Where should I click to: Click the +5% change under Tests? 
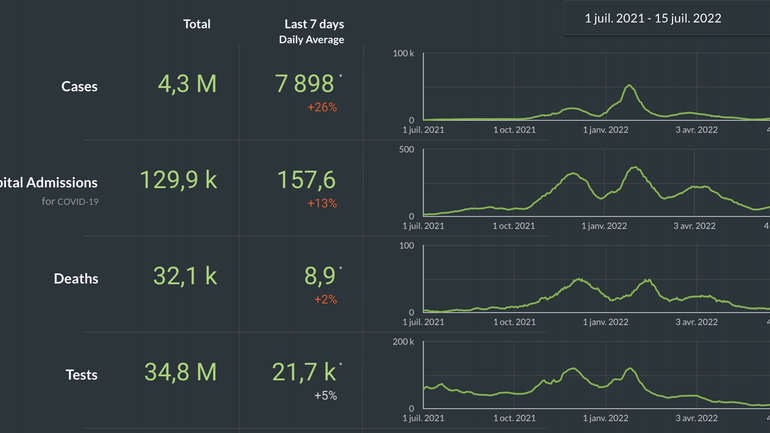(x=326, y=396)
